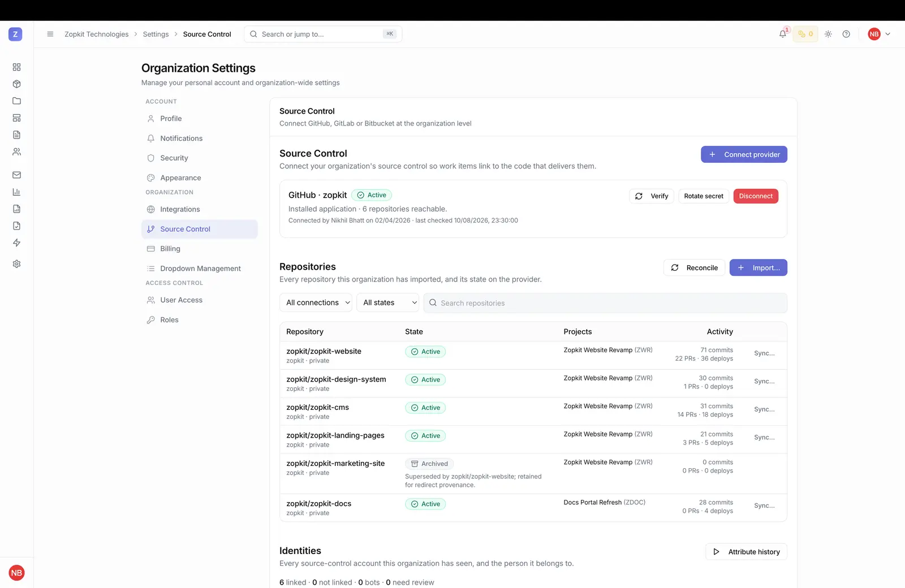Click the Connect provider button

(744, 155)
